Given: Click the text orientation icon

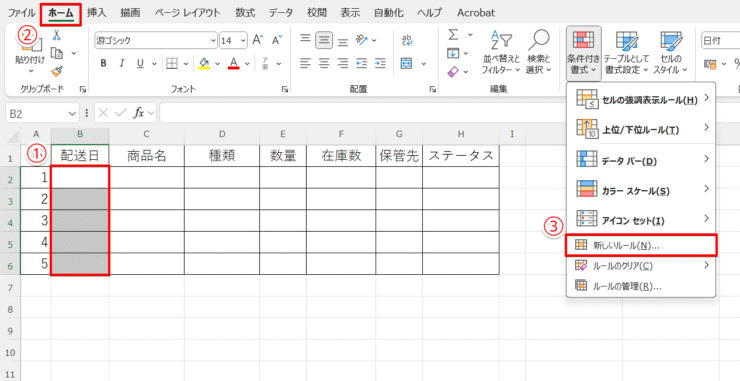Looking at the screenshot, I should (x=362, y=40).
